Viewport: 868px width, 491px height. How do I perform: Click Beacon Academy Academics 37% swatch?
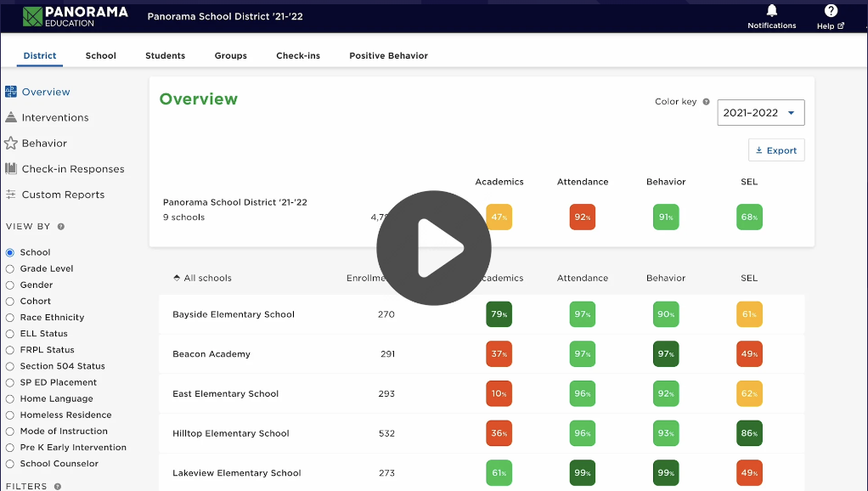tap(499, 354)
